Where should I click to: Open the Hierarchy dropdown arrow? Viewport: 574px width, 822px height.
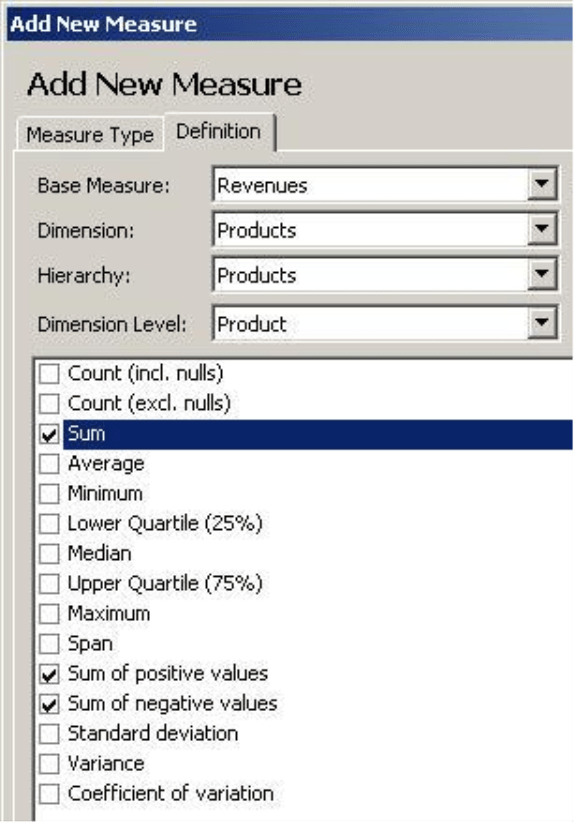tap(541, 274)
